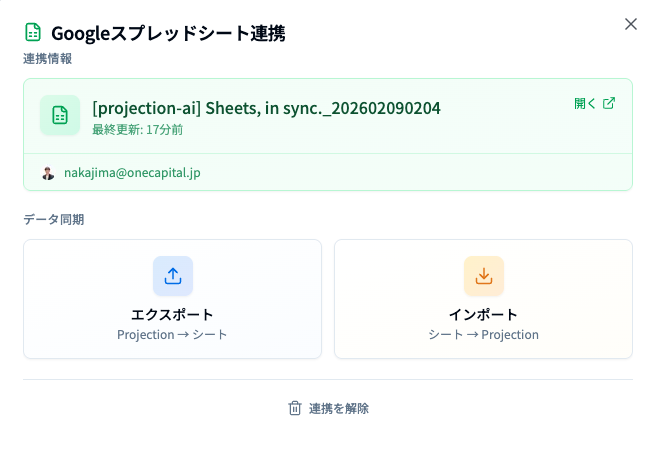This screenshot has height=451, width=654.
Task: Click the シート → Projection subtitle
Action: (x=483, y=335)
